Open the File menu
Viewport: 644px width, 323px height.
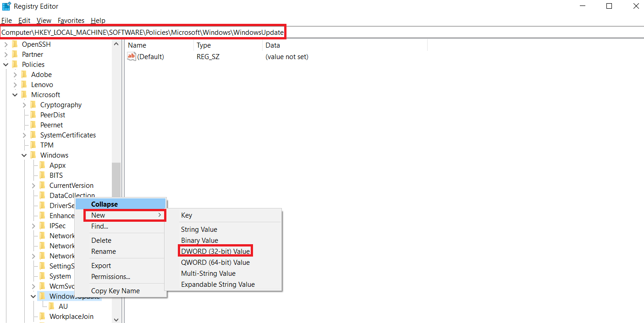(6, 21)
